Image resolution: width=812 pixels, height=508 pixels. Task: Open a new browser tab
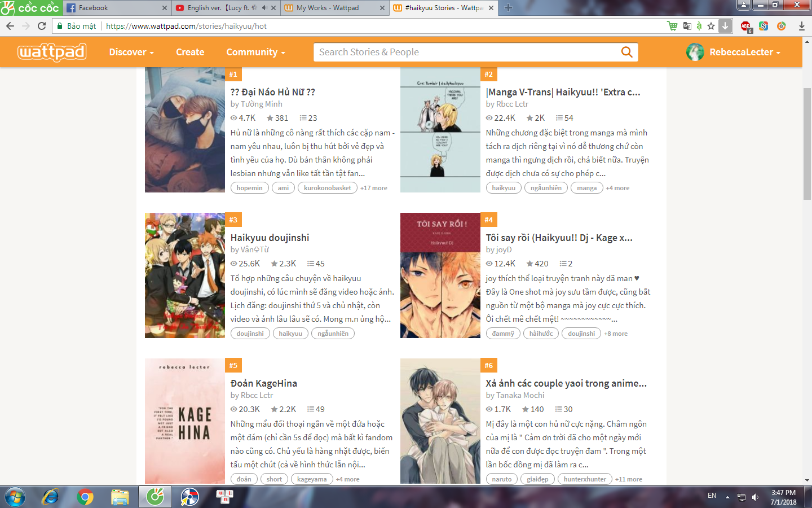508,8
